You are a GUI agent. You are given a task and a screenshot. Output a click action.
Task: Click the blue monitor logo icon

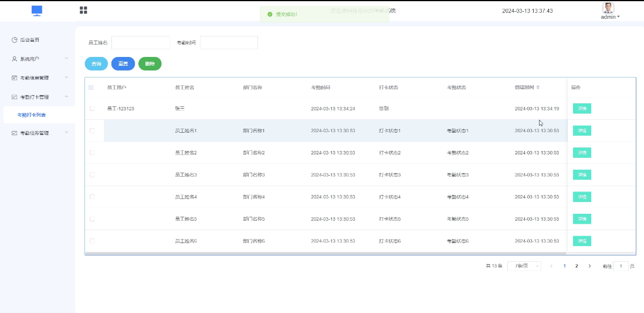pos(37,11)
